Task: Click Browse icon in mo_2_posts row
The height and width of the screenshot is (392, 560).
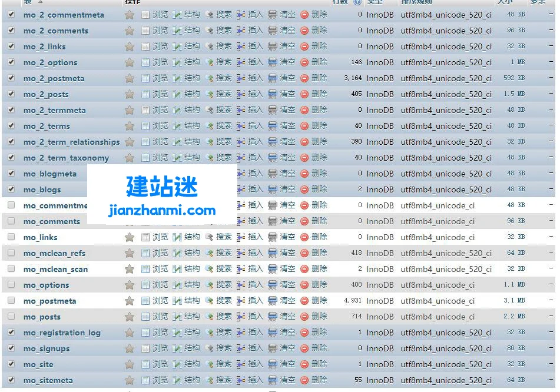Action: (146, 94)
